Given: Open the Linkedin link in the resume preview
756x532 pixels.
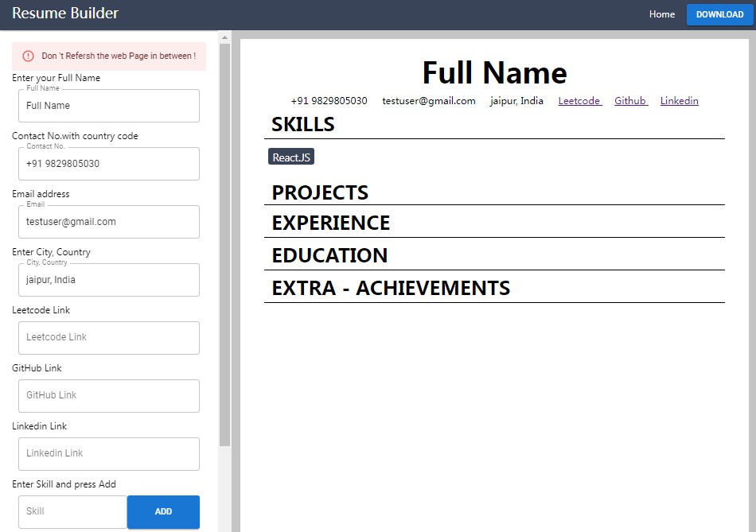Looking at the screenshot, I should 679,100.
